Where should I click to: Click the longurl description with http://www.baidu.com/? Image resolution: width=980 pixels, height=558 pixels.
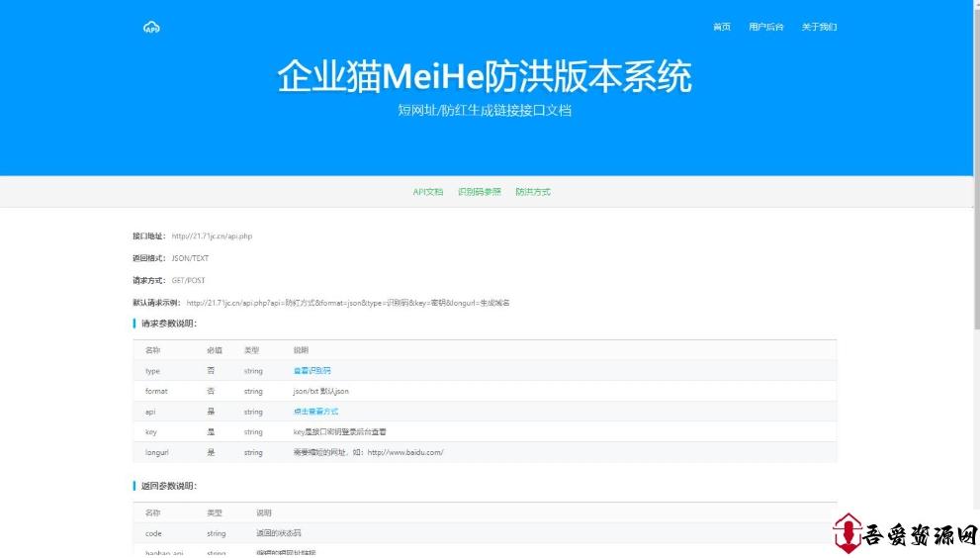pyautogui.click(x=368, y=452)
